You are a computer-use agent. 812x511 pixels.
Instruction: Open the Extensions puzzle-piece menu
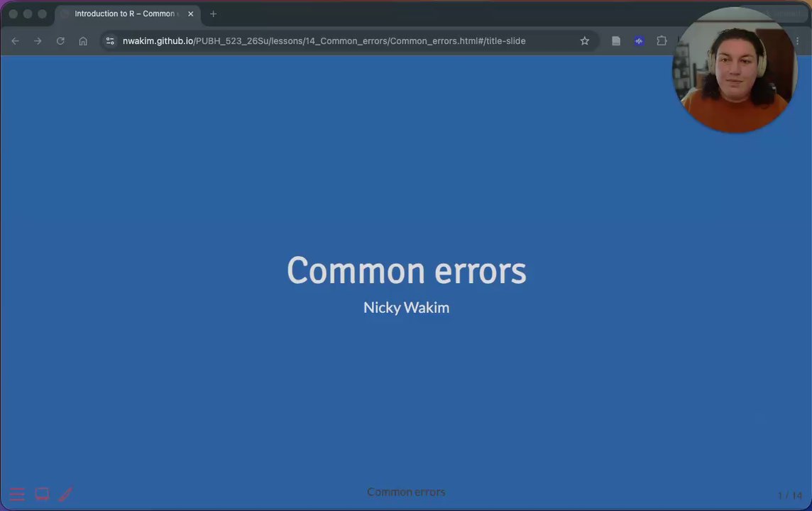tap(662, 41)
